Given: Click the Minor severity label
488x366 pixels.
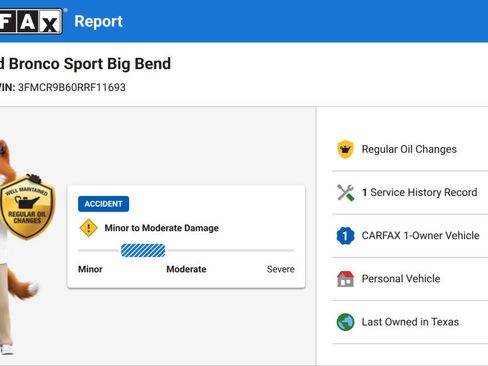Looking at the screenshot, I should (90, 269).
